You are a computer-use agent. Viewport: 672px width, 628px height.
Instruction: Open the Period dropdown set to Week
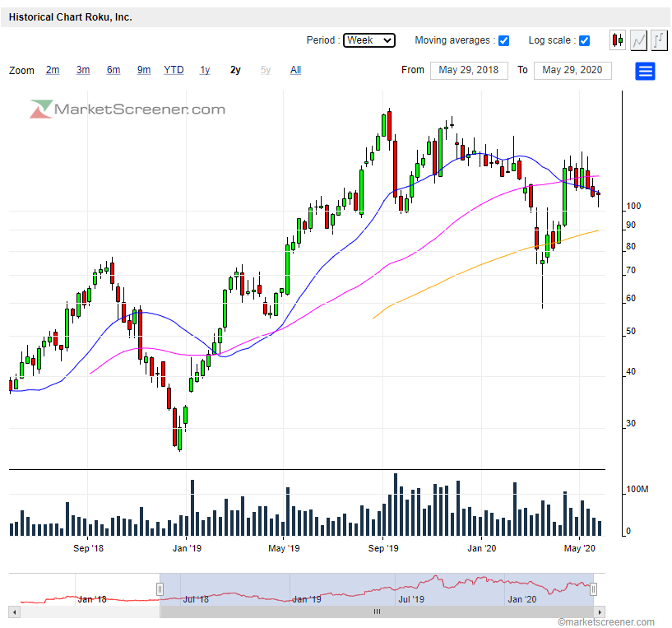point(369,40)
